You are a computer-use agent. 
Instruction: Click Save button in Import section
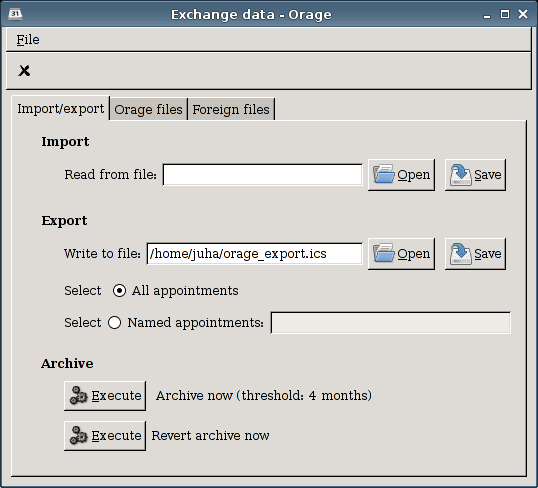click(475, 175)
